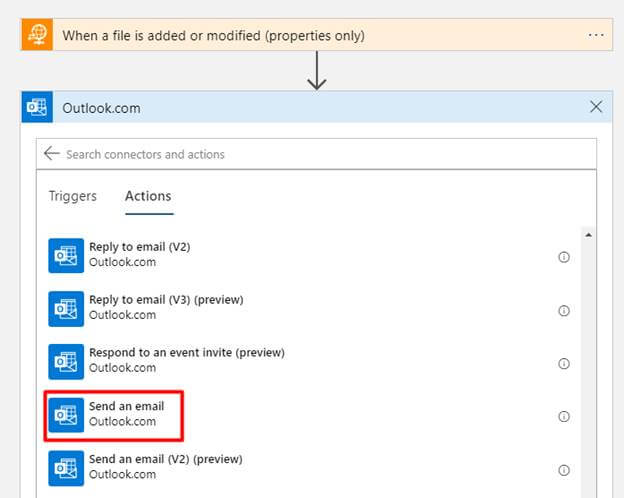Show info for Send an email
This screenshot has width=624, height=498.
point(564,416)
